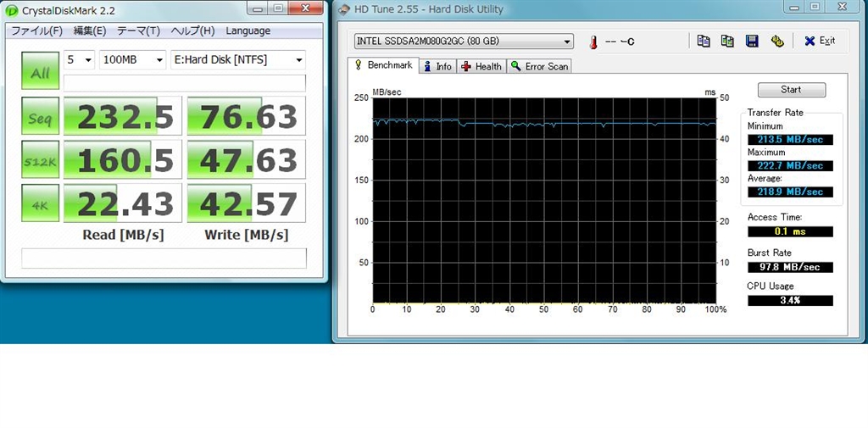Screen dimensions: 868x428
Task: Click the 512K read value 160.5
Action: pos(122,159)
